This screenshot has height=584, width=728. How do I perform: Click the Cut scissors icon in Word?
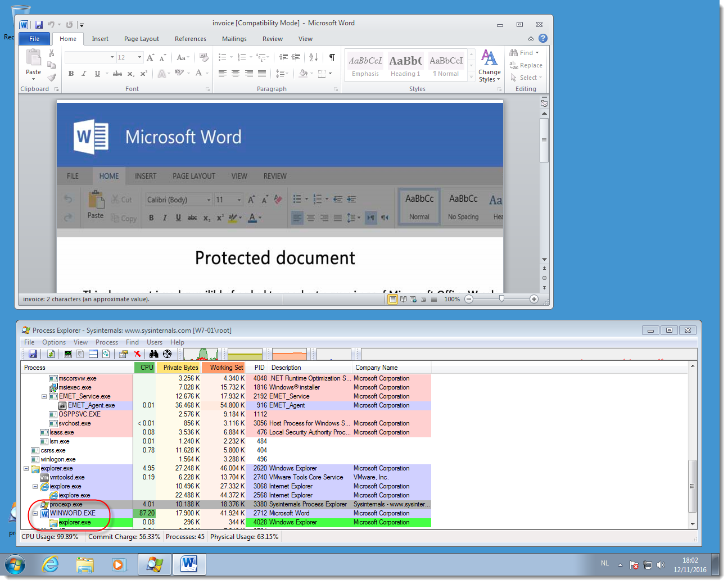[x=51, y=53]
